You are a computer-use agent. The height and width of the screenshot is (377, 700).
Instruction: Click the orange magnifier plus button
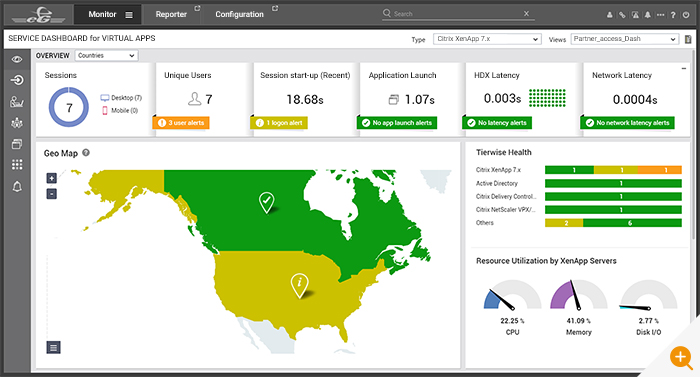coord(681,357)
